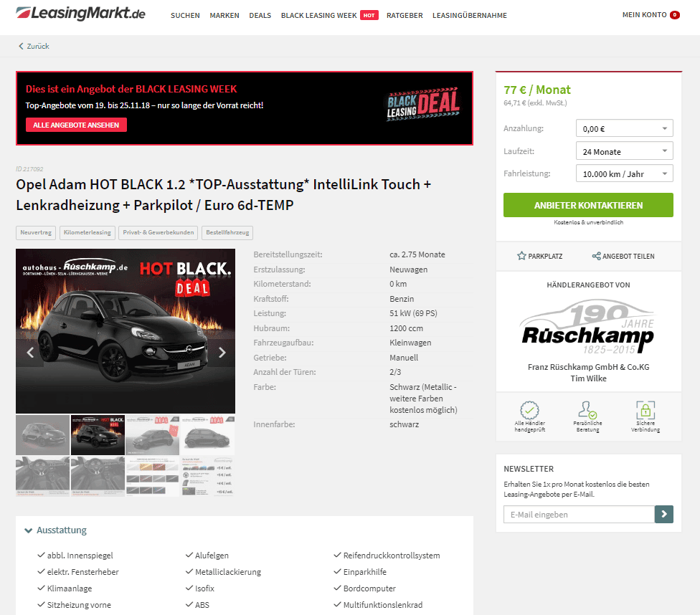700x615 pixels.
Task: Click the Sichere Verbindung lock icon
Action: (x=645, y=410)
